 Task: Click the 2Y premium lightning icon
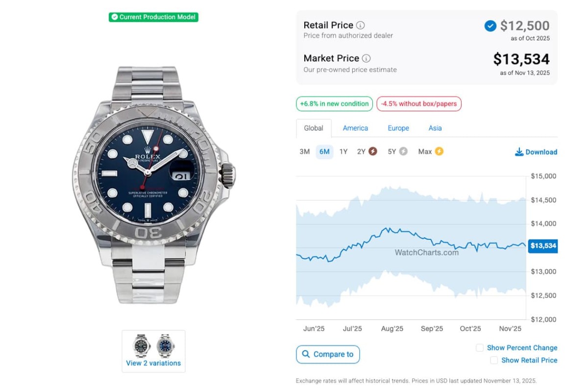click(372, 151)
